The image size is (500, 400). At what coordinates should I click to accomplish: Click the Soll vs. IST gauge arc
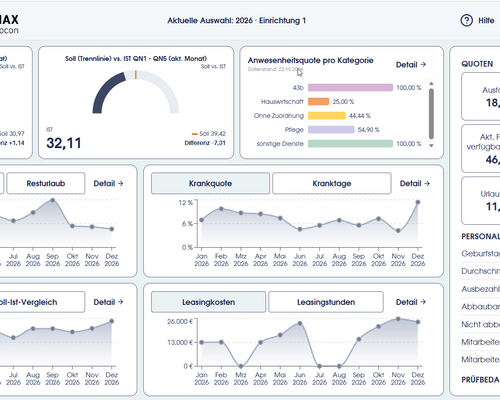(136, 92)
